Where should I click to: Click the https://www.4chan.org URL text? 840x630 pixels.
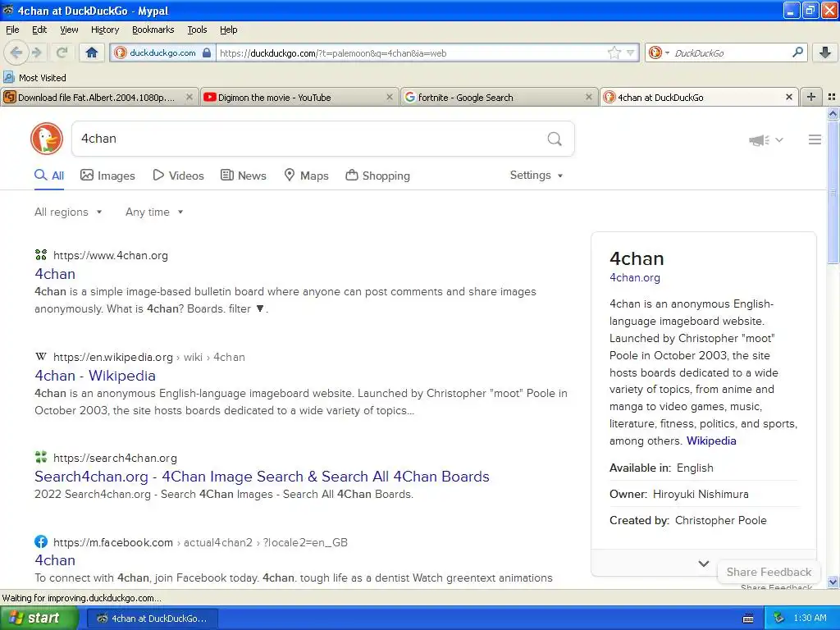click(x=111, y=256)
